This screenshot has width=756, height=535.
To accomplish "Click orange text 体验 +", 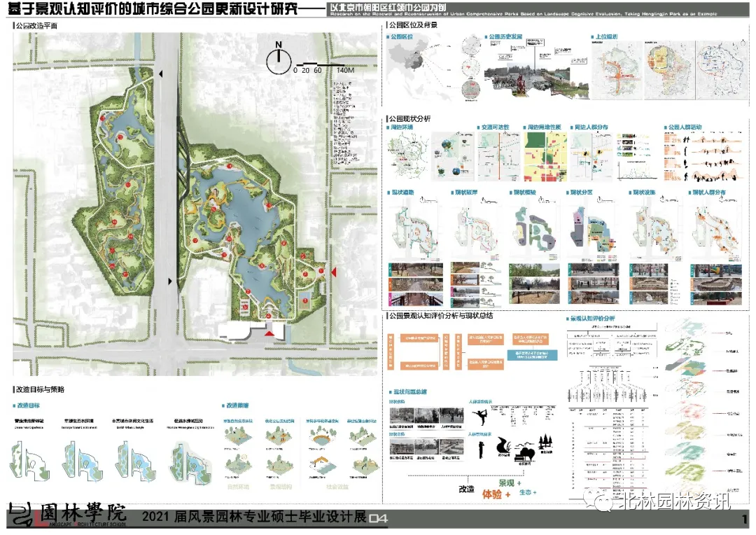I will [496, 494].
